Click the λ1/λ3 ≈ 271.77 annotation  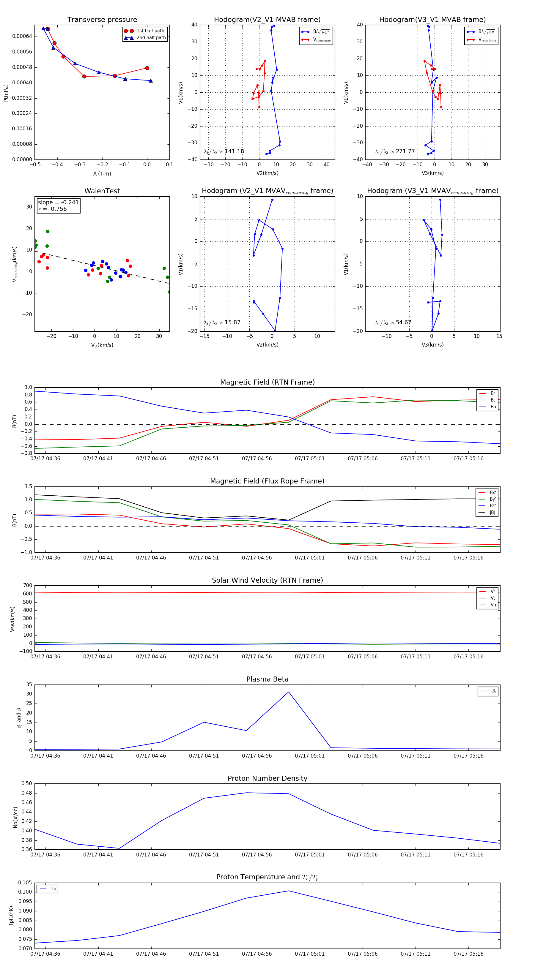pyautogui.click(x=395, y=151)
